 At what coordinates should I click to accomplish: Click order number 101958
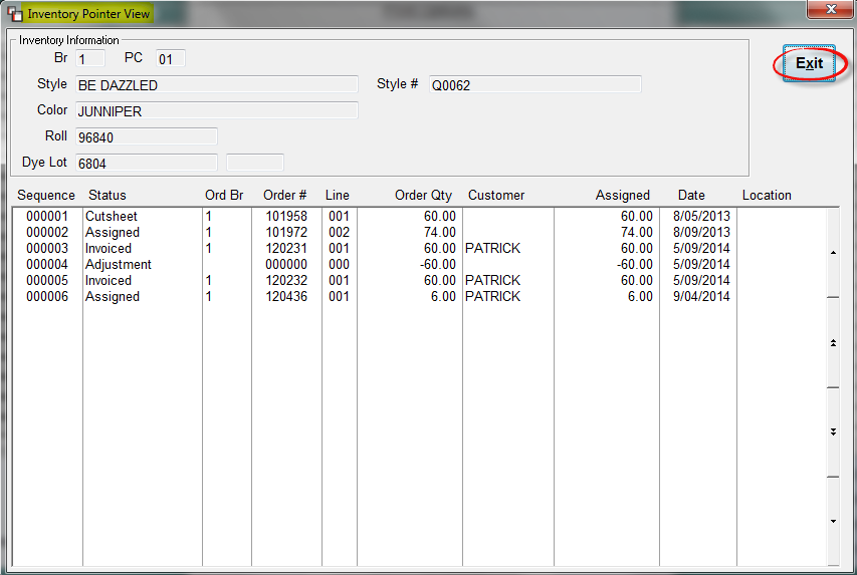pyautogui.click(x=286, y=216)
